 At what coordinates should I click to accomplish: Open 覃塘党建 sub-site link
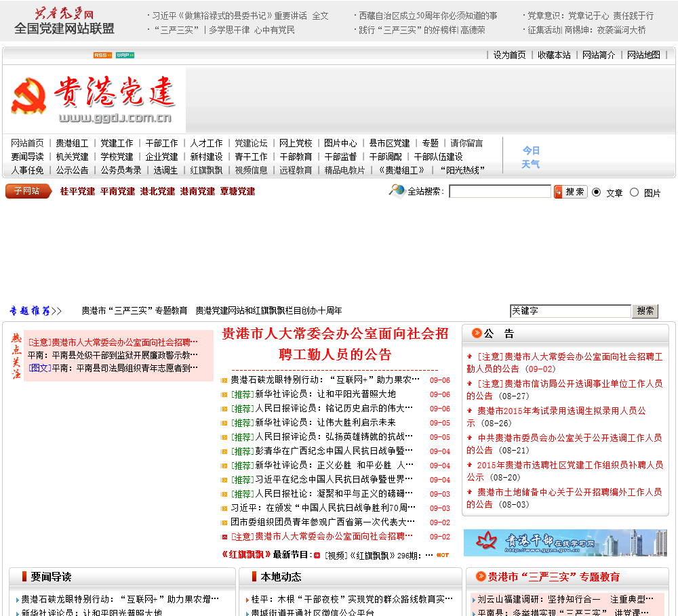(x=237, y=192)
